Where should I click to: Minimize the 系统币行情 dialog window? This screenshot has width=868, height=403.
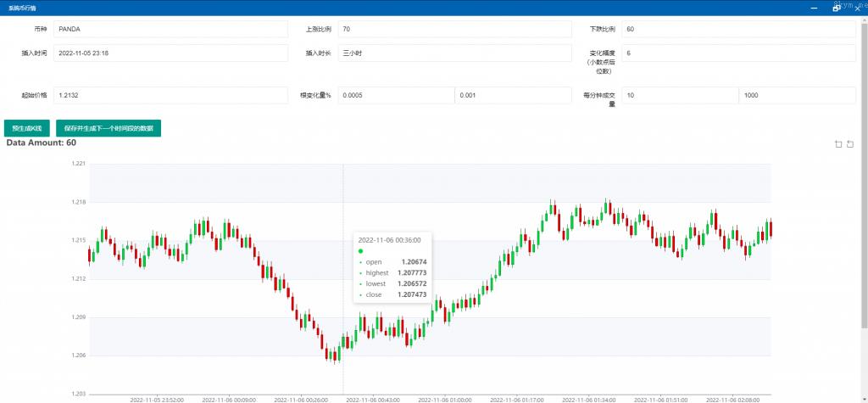pos(815,7)
